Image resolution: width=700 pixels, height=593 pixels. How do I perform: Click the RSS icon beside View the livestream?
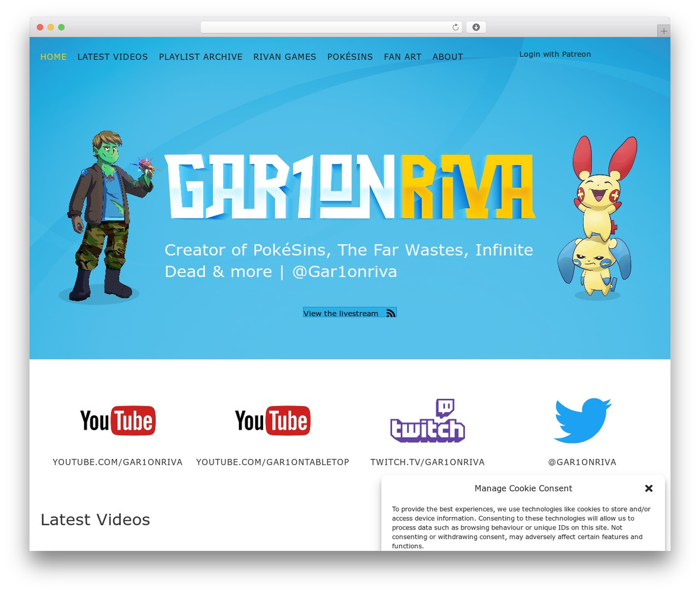click(x=391, y=313)
